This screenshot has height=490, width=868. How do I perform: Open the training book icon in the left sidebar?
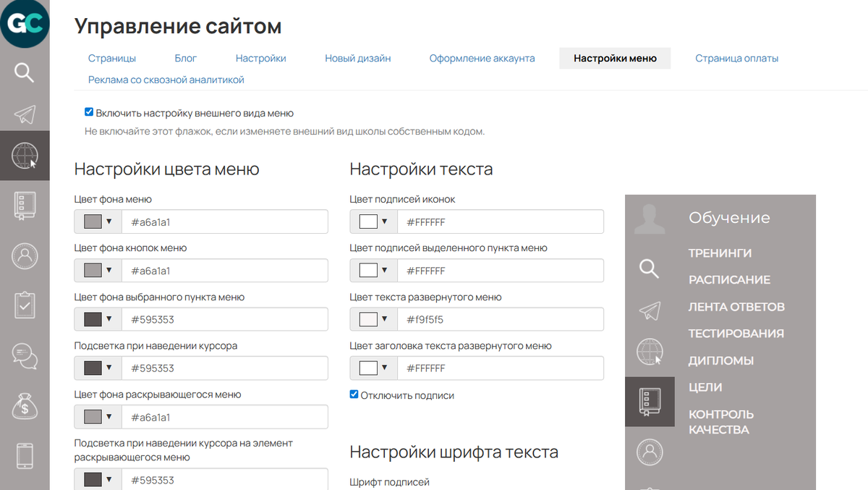click(25, 205)
